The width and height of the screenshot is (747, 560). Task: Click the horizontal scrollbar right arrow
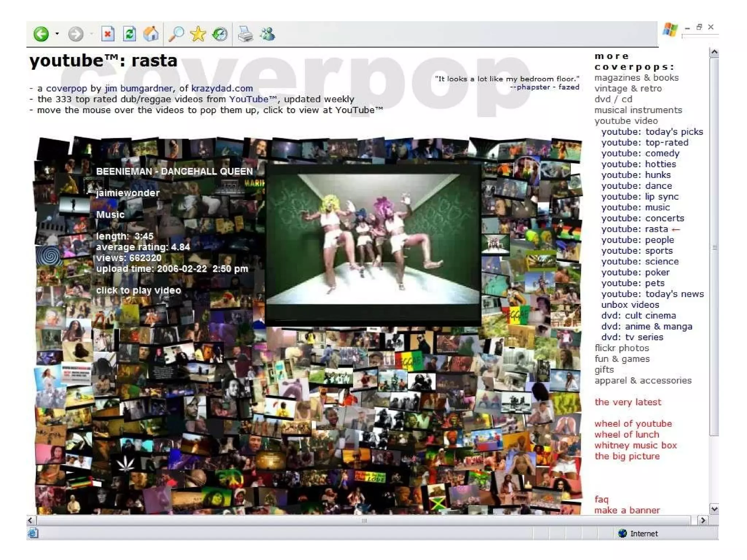[x=703, y=520]
